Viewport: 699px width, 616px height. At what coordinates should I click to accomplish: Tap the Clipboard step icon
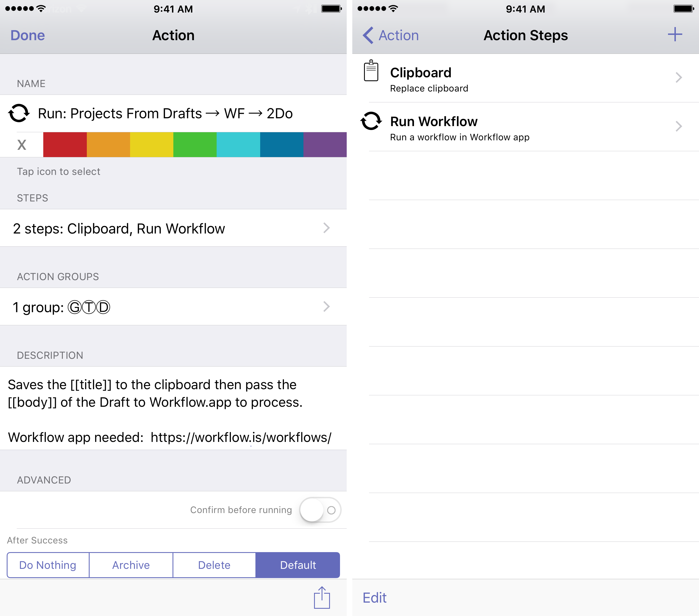(371, 71)
